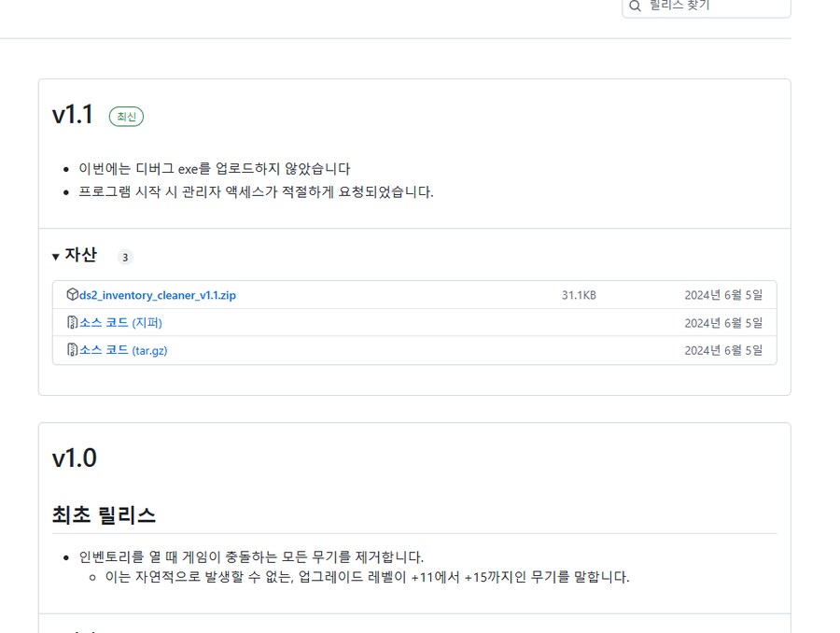This screenshot has height=633, width=840.
Task: Click the note about 디버그 exe not uploaded
Action: pos(215,169)
